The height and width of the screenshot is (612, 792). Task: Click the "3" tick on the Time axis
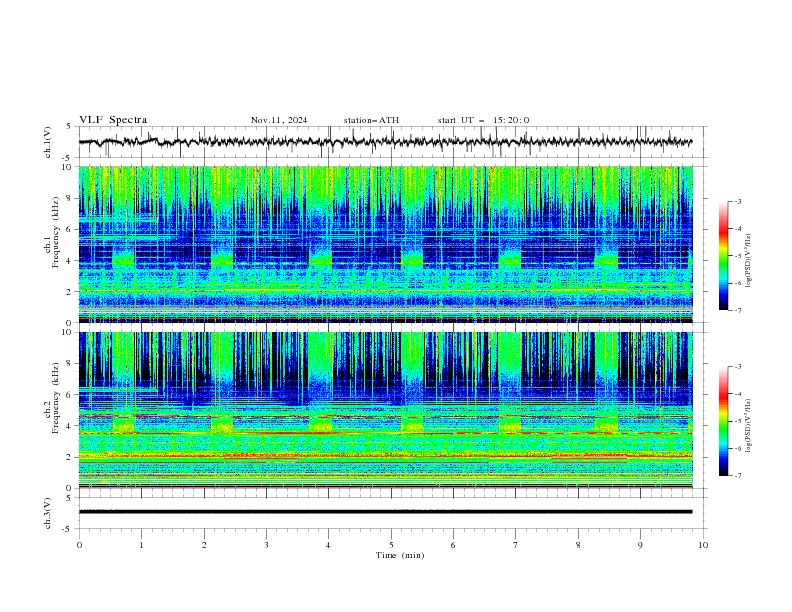pos(266,545)
